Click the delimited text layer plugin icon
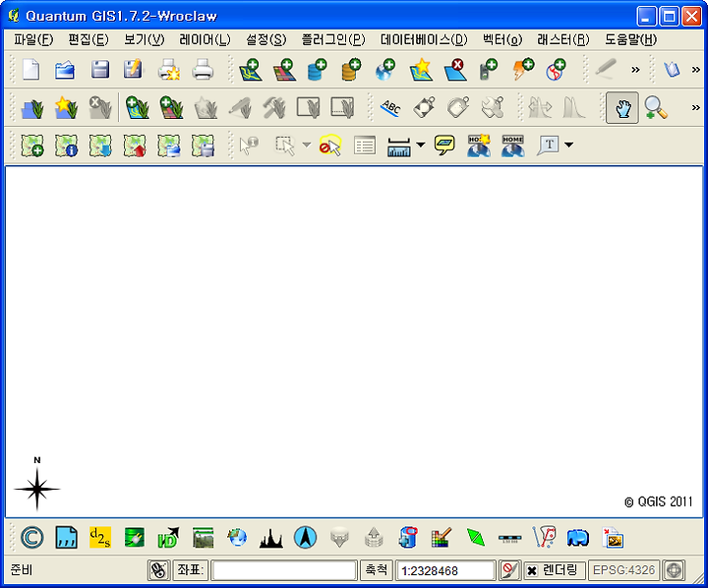708x588 pixels. click(67, 538)
